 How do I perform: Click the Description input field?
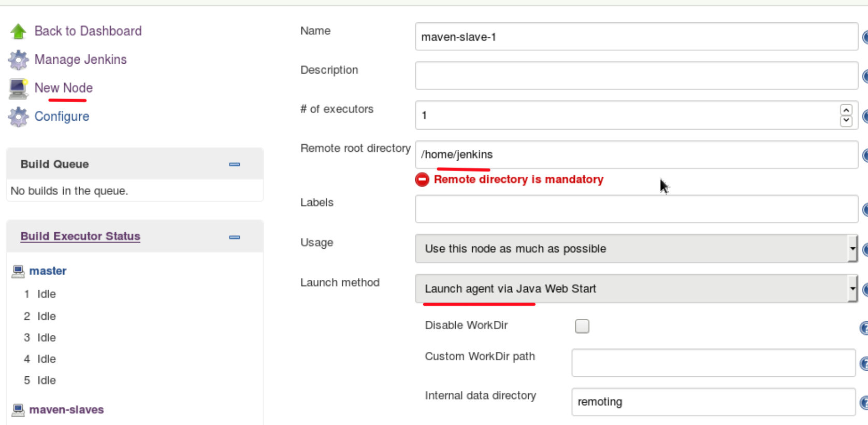click(636, 76)
